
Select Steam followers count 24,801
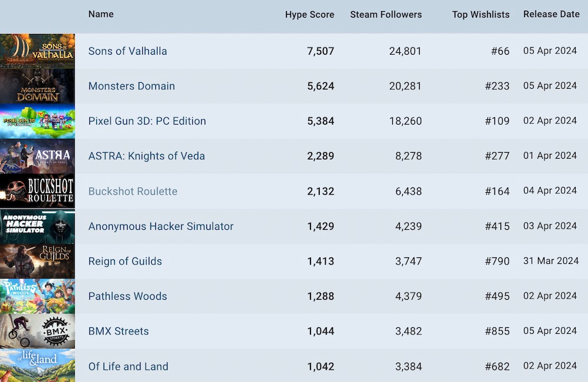pos(405,51)
